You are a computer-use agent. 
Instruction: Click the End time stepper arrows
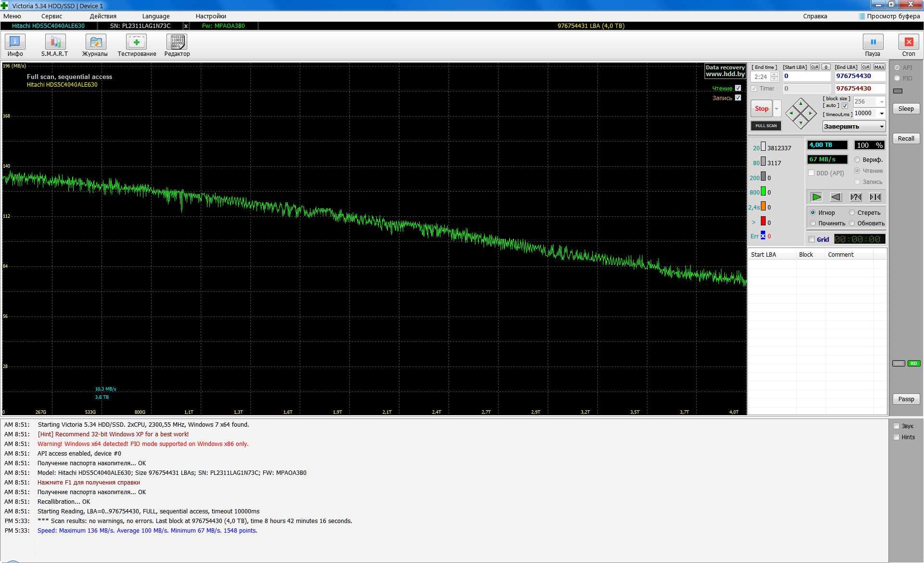[x=774, y=77]
